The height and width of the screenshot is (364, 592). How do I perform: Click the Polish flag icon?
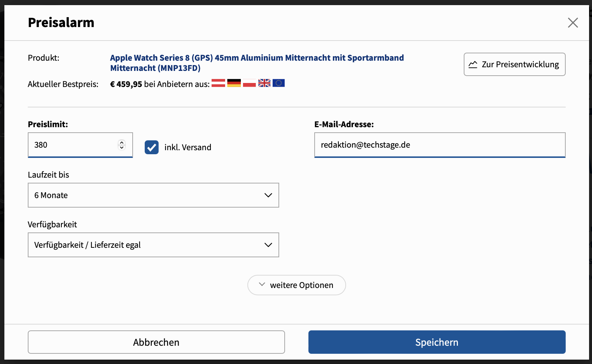pyautogui.click(x=249, y=83)
